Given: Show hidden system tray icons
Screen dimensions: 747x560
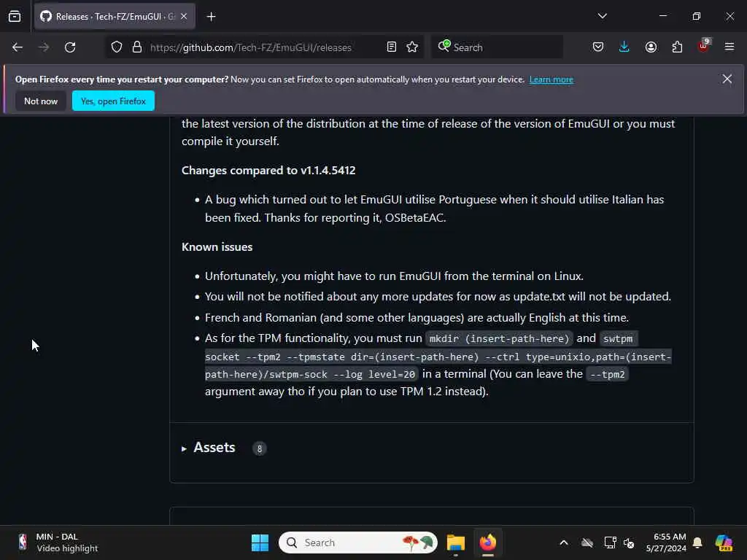Looking at the screenshot, I should pyautogui.click(x=564, y=542).
